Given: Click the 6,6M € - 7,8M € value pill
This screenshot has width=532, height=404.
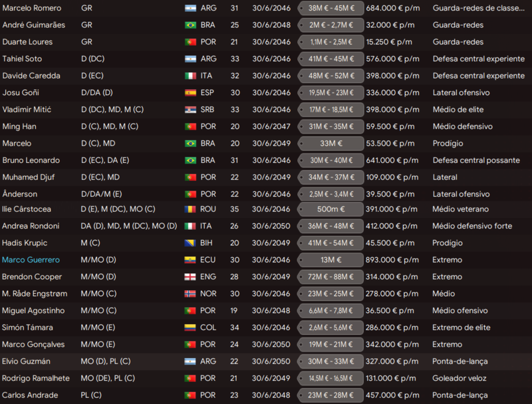Looking at the screenshot, I should click(x=331, y=311).
